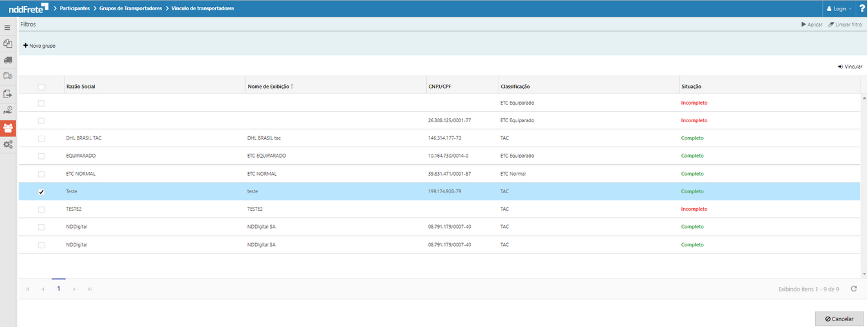Open the settings gears sidebar icon

click(8, 144)
